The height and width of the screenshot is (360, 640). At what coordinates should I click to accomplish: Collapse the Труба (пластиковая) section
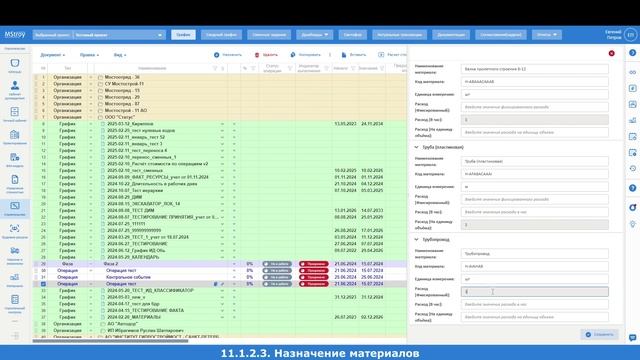[x=416, y=147]
